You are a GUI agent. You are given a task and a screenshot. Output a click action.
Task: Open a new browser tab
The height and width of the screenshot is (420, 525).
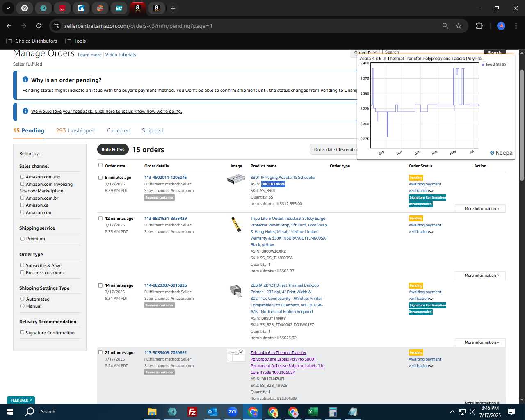[x=173, y=8]
